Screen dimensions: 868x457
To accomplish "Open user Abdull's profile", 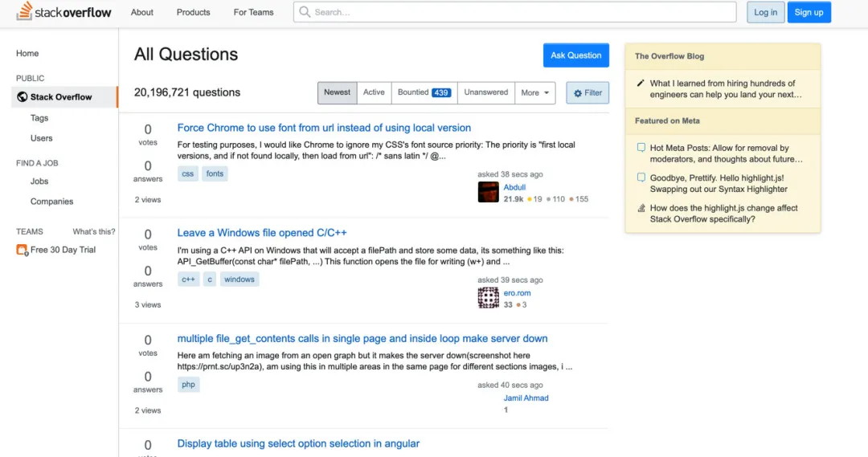I will pyautogui.click(x=514, y=188).
